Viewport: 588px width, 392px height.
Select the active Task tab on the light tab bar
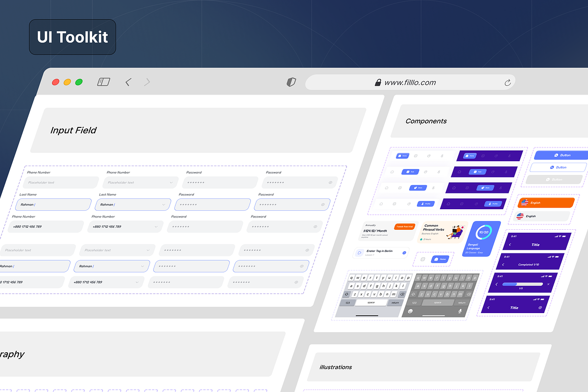point(410,172)
